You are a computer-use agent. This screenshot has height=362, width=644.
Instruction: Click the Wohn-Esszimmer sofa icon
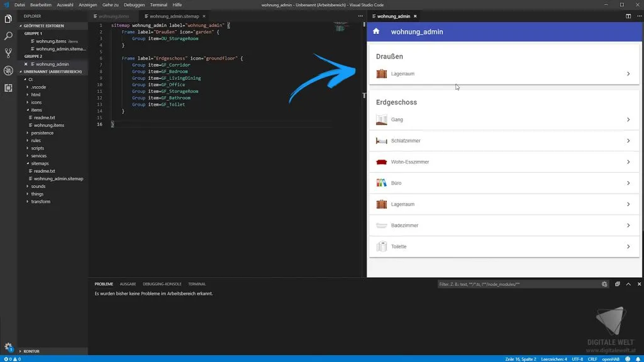382,162
